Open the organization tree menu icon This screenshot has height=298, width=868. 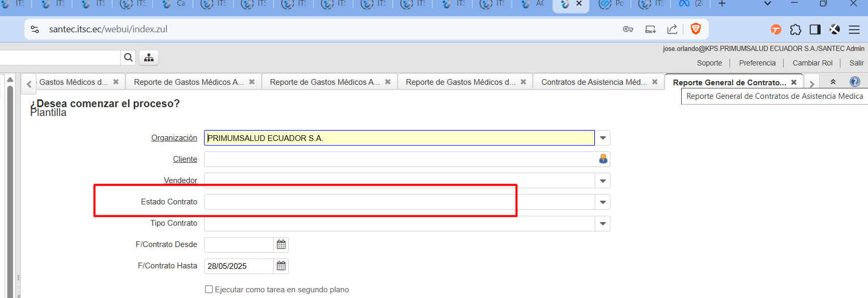pos(149,58)
